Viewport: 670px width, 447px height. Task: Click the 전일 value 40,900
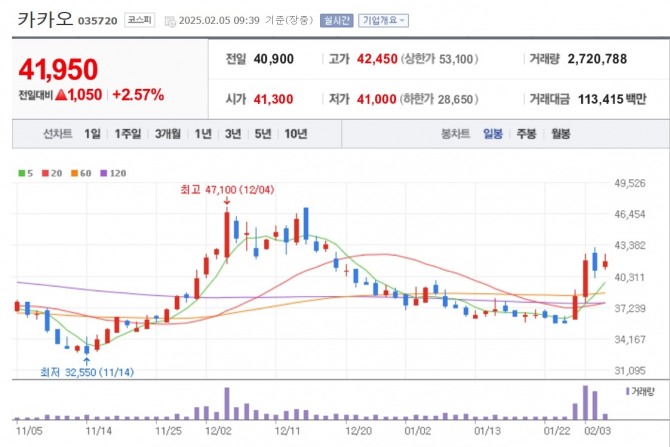click(273, 59)
